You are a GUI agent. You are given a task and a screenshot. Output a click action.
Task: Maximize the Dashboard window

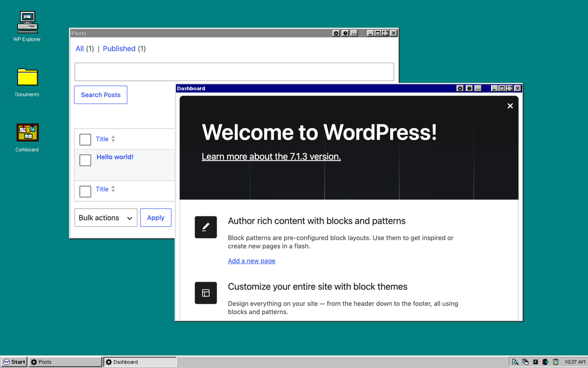(x=502, y=88)
